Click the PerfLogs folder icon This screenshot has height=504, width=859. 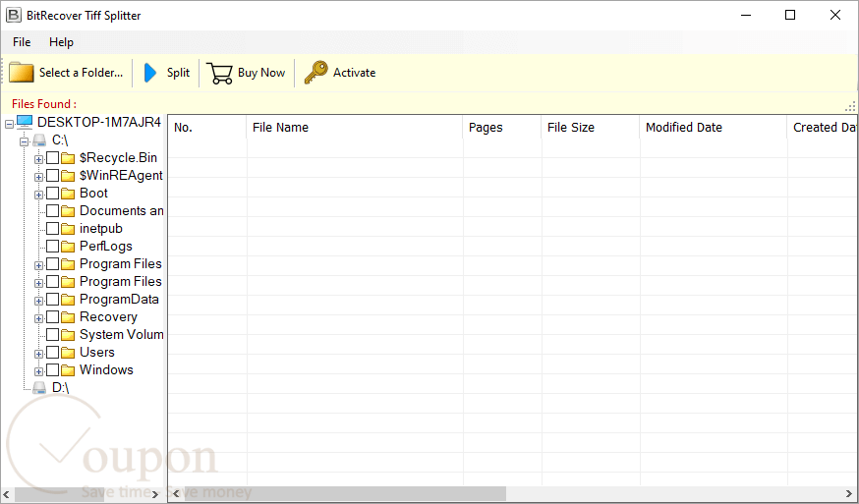pyautogui.click(x=68, y=247)
